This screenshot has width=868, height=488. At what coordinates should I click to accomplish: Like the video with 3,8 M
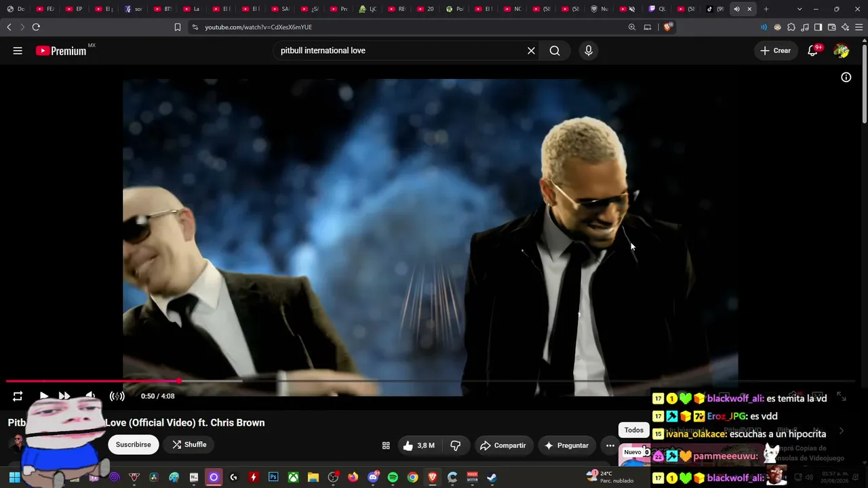(418, 445)
